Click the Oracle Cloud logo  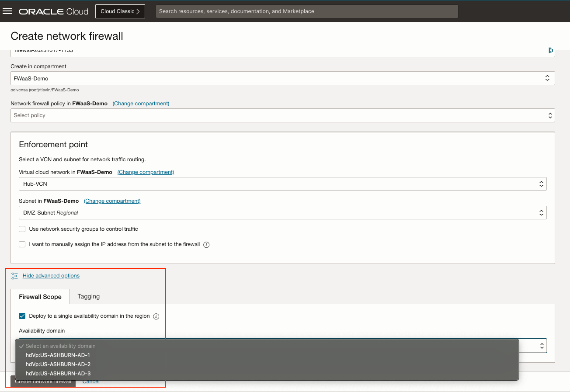53,11
